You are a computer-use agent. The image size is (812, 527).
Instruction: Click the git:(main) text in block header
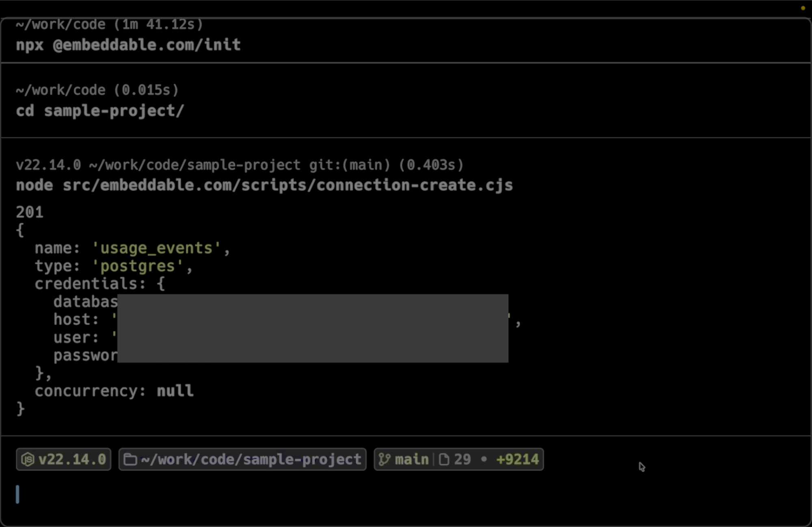350,165
